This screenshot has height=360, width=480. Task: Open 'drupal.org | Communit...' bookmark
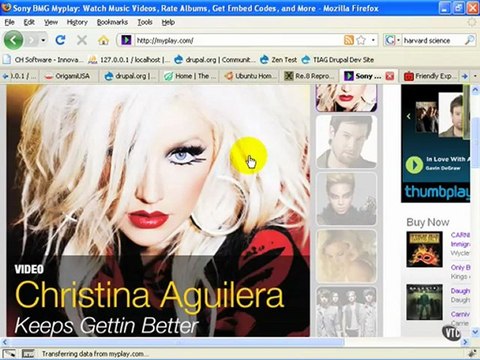[x=214, y=60]
